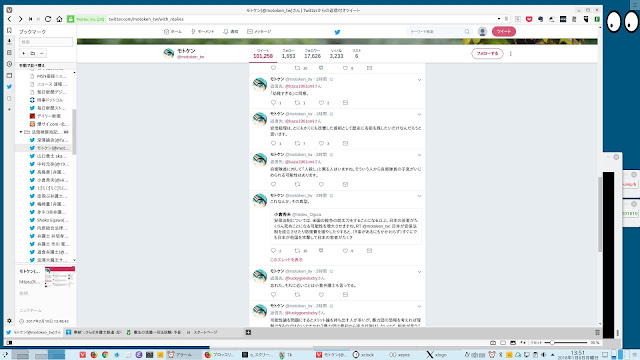Open the closed tabs trash icon
The image size is (640, 360).
597,332
